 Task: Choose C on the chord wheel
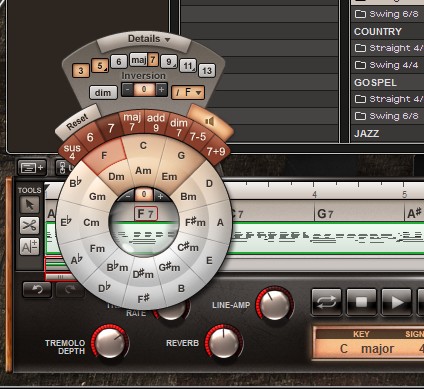click(x=143, y=145)
